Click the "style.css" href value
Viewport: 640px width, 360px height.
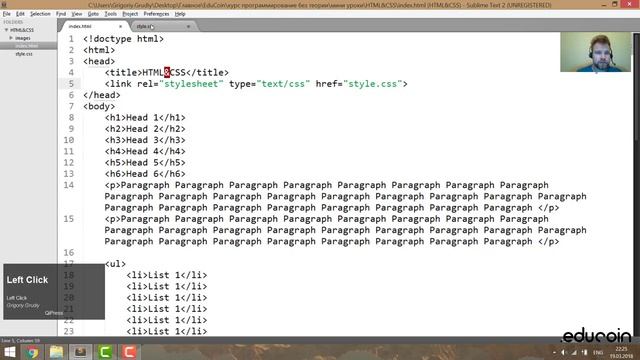pyautogui.click(x=373, y=84)
